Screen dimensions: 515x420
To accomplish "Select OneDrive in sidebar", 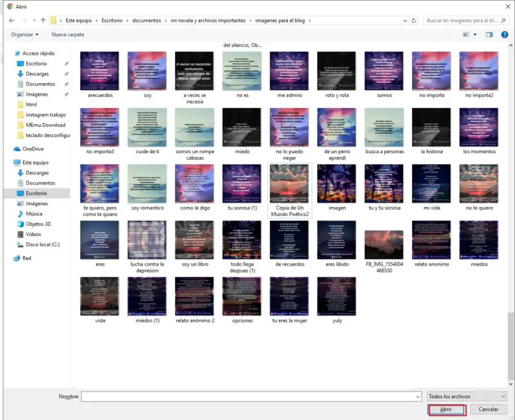I will coord(33,149).
